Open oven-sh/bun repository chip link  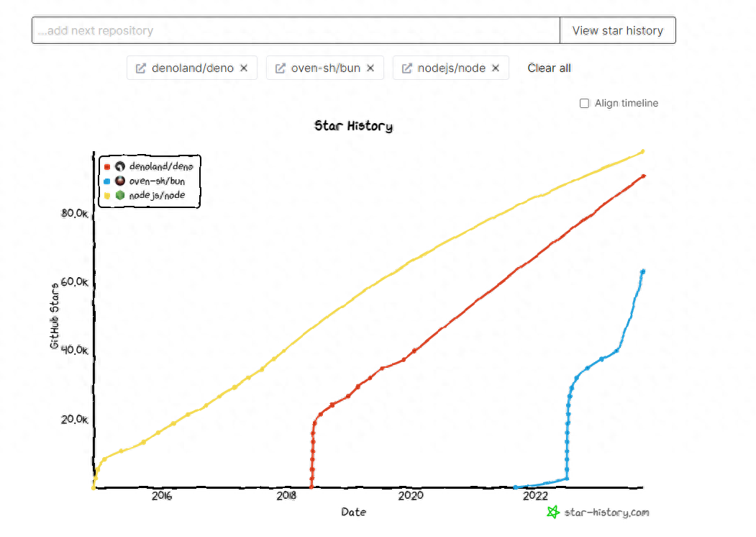(325, 68)
